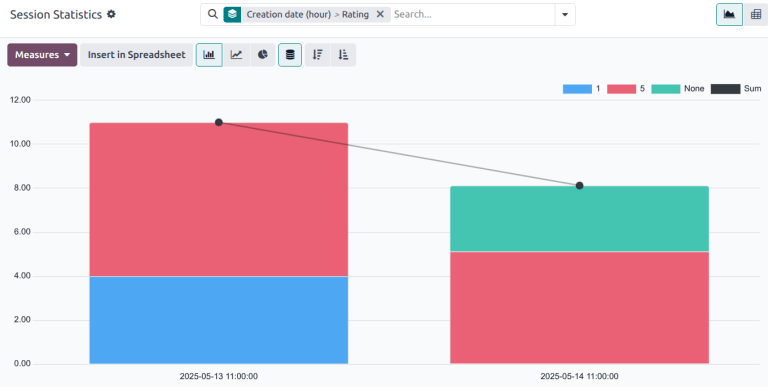
Task: Click the green bar segment for 2025-05-14
Action: pos(579,219)
